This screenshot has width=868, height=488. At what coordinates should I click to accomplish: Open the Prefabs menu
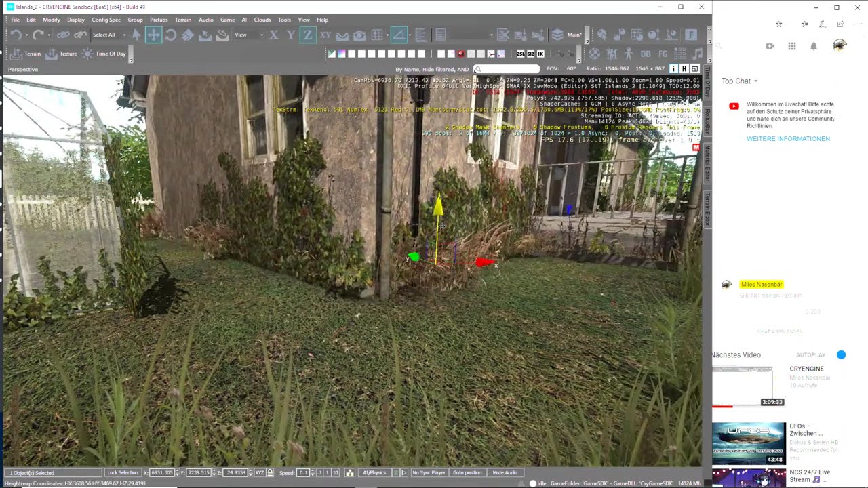[159, 20]
